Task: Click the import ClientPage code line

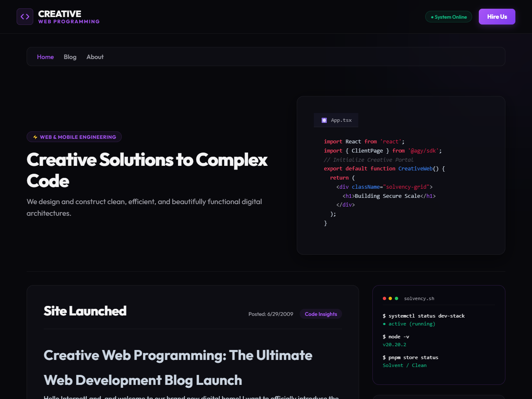Action: (383, 151)
